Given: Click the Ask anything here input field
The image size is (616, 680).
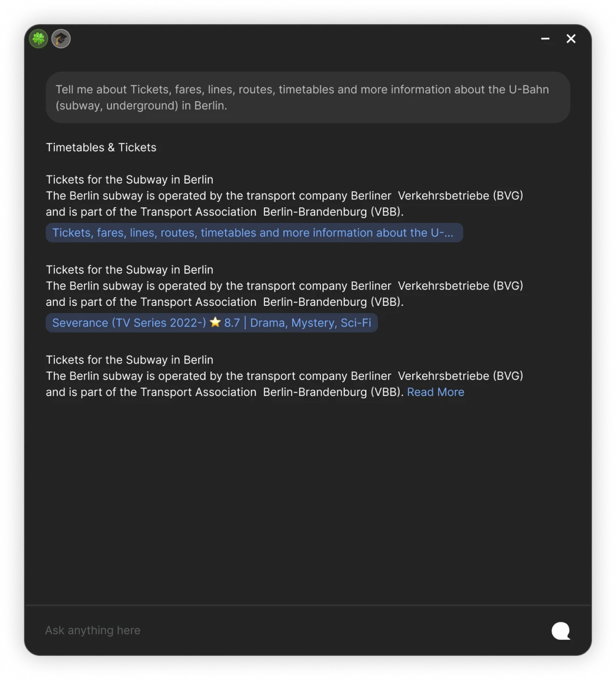Looking at the screenshot, I should pos(92,630).
